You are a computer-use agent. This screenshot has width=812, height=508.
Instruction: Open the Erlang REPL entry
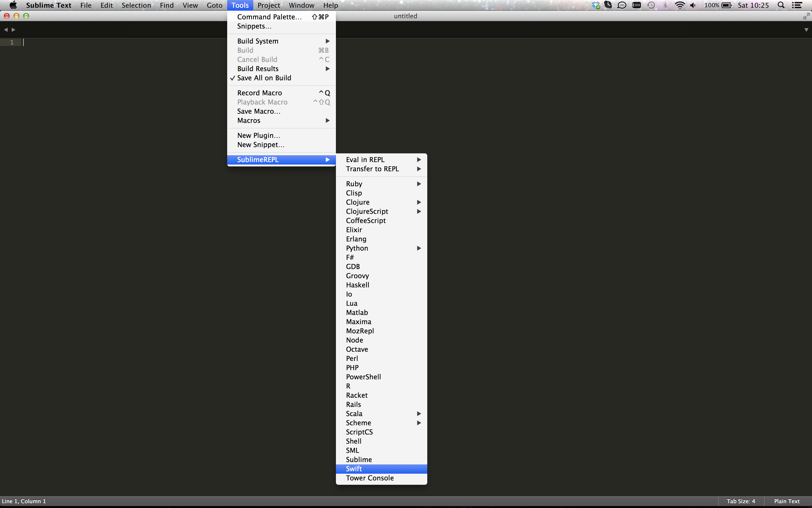[381, 239]
